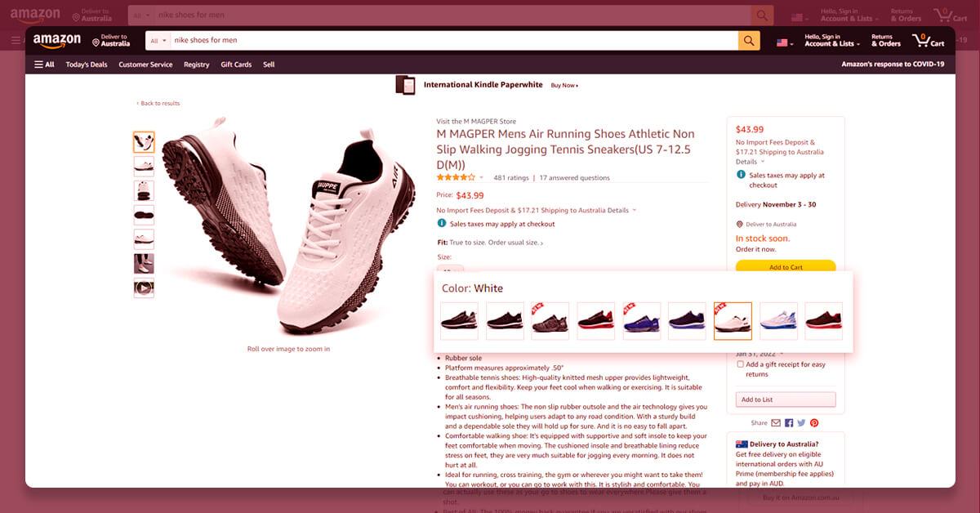980x513 pixels.
Task: Click the star rating graphic
Action: point(456,177)
